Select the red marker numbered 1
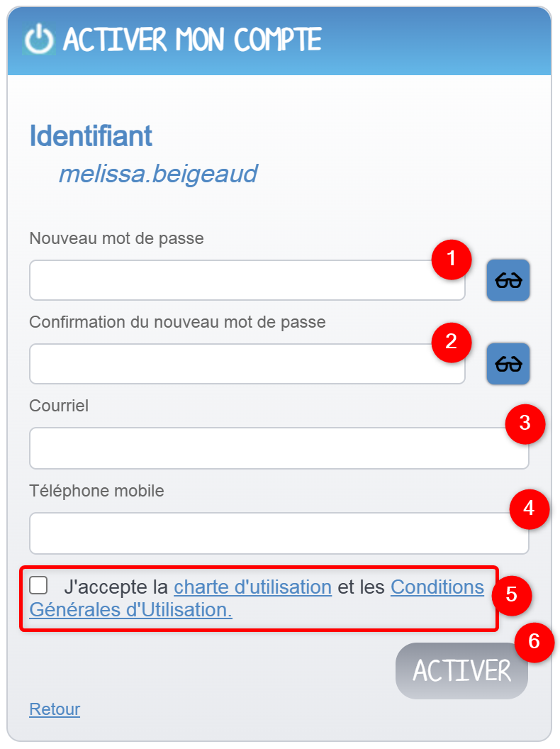The image size is (560, 749). [452, 260]
